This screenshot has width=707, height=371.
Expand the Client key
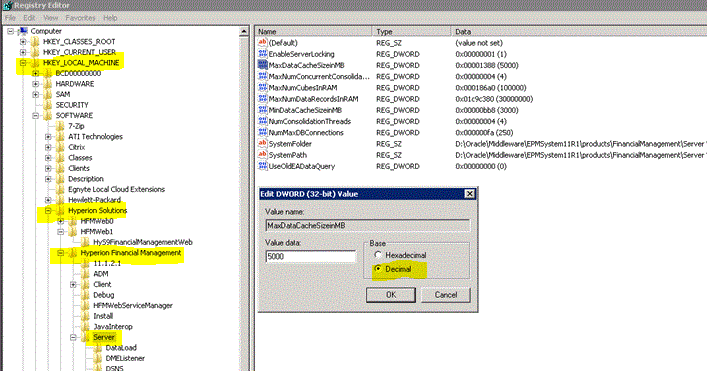pyautogui.click(x=73, y=284)
